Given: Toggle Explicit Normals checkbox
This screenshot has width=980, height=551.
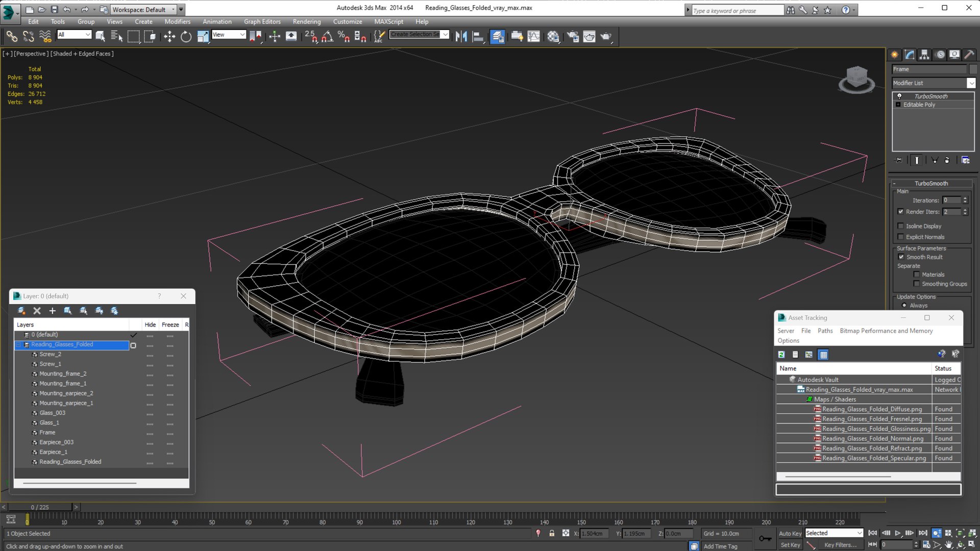Looking at the screenshot, I should coord(901,237).
